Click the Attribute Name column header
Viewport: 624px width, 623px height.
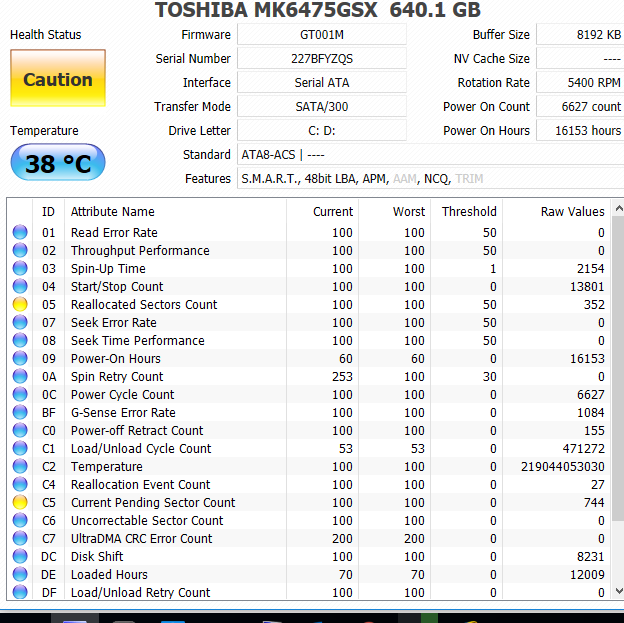click(175, 211)
